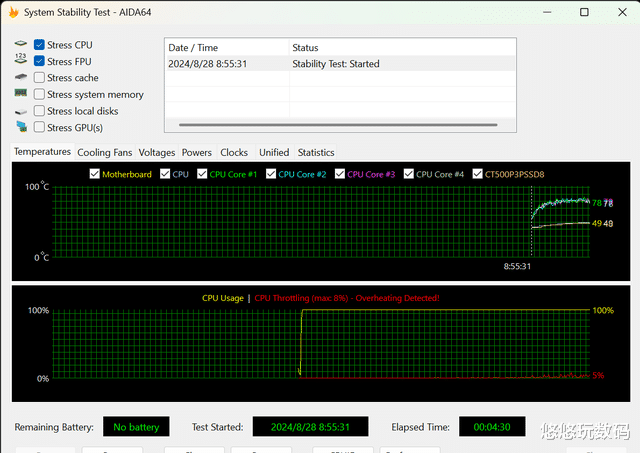Click the disk drive icon beside Stress local disks
The height and width of the screenshot is (453, 640).
click(20, 111)
